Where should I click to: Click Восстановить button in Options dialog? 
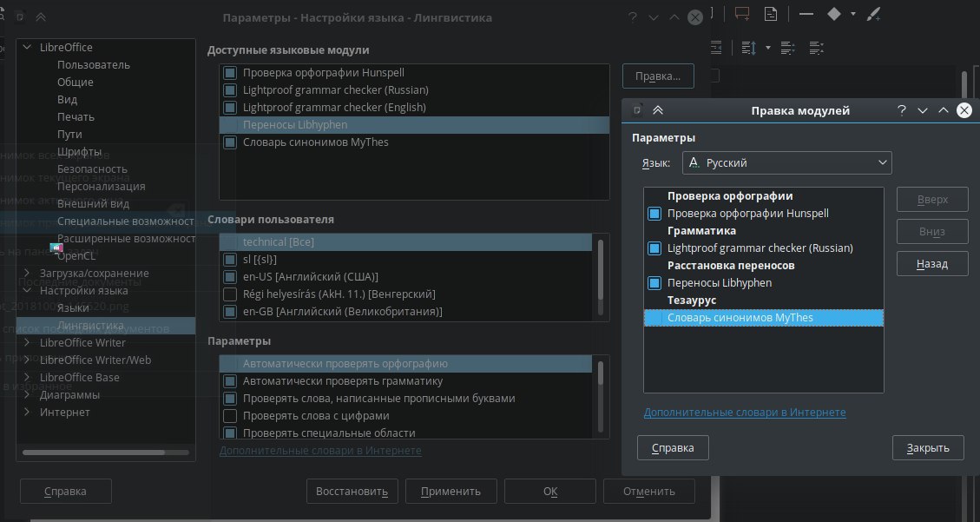click(352, 492)
